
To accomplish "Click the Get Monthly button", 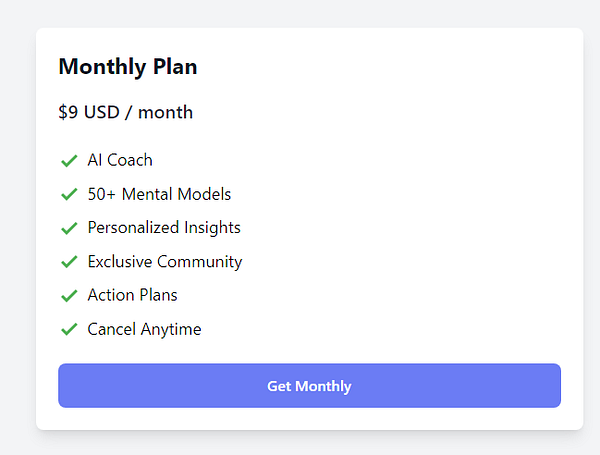I will click(309, 386).
